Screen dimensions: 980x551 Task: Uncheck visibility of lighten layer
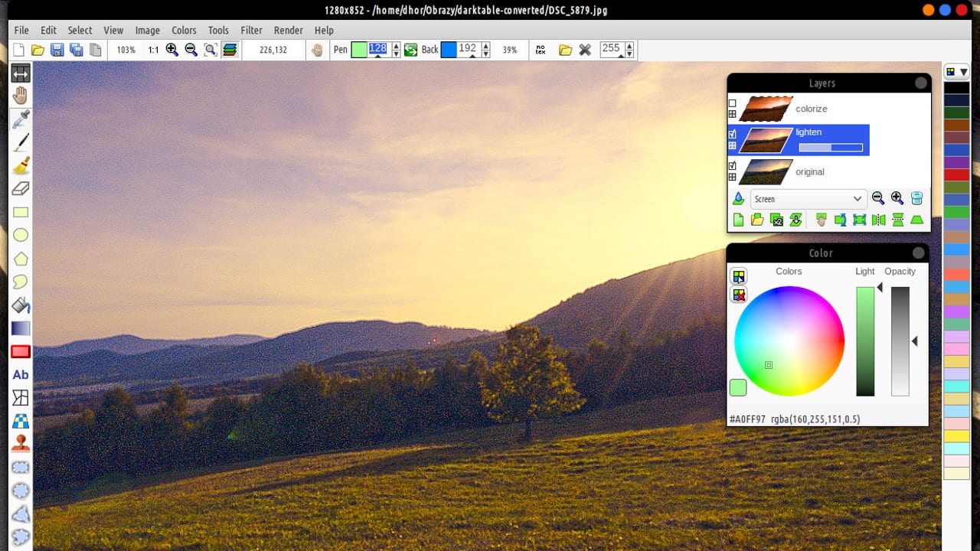click(x=732, y=134)
